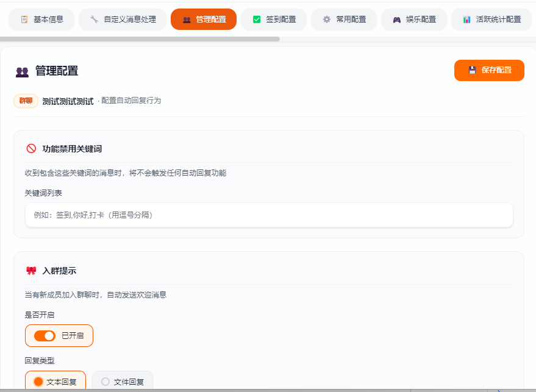Click the gear icon on 常用配置 tab
The width and height of the screenshot is (536, 392).
point(327,19)
